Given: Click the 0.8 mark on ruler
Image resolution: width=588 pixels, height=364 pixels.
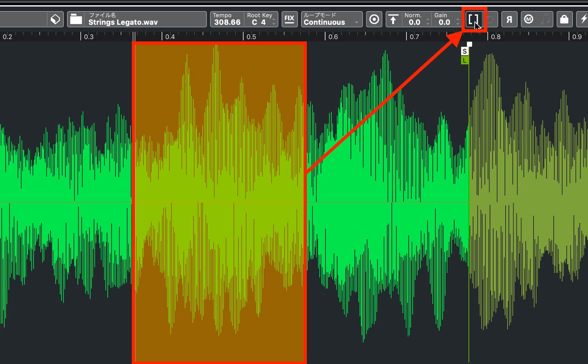Looking at the screenshot, I should (495, 37).
